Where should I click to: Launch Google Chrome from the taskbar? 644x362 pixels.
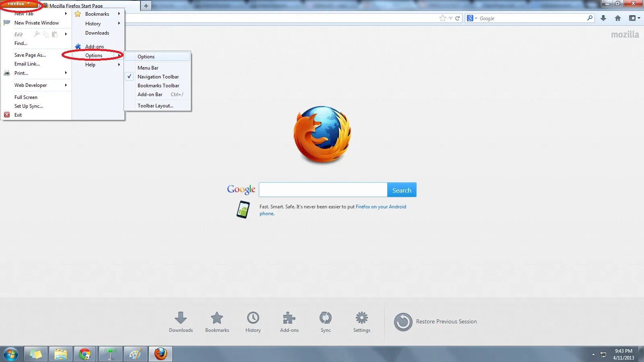click(85, 354)
